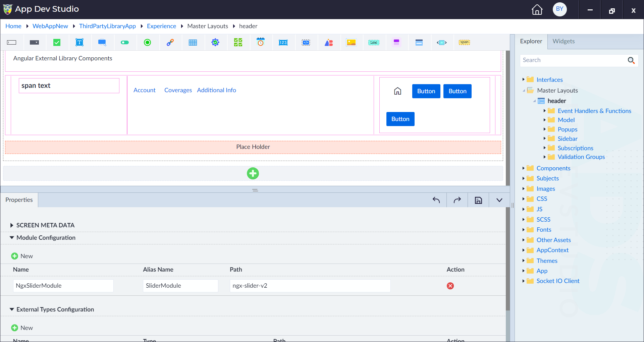
Task: Select the checkbox group widget icon
Action: click(x=238, y=42)
